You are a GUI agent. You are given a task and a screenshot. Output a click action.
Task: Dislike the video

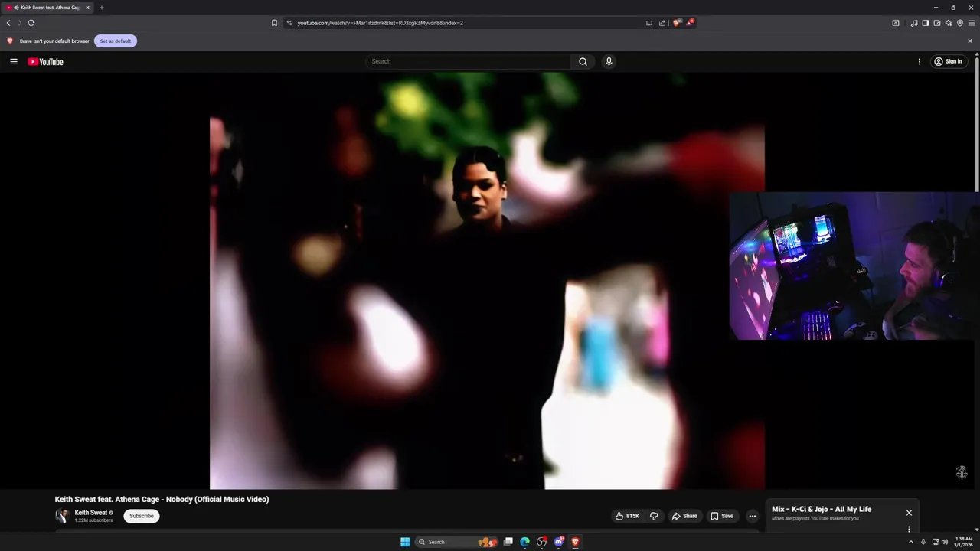click(654, 516)
